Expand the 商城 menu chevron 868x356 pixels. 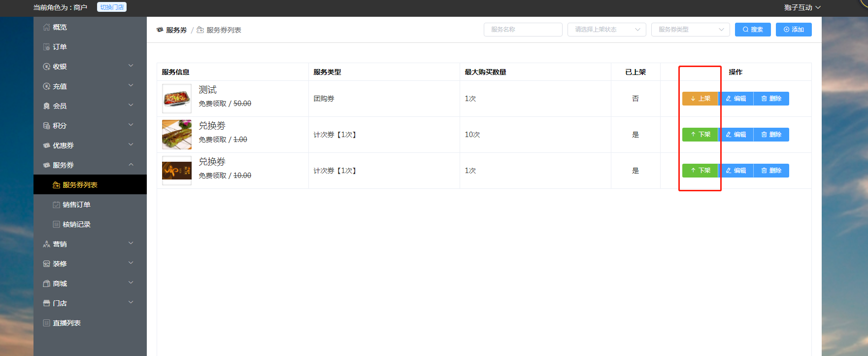131,283
